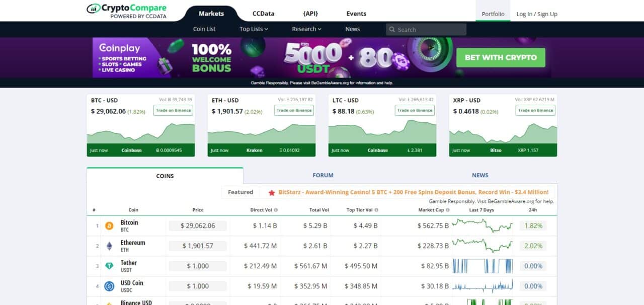This screenshot has width=644, height=305.
Task: Open the BTC - USD price chart card
Action: [x=141, y=125]
